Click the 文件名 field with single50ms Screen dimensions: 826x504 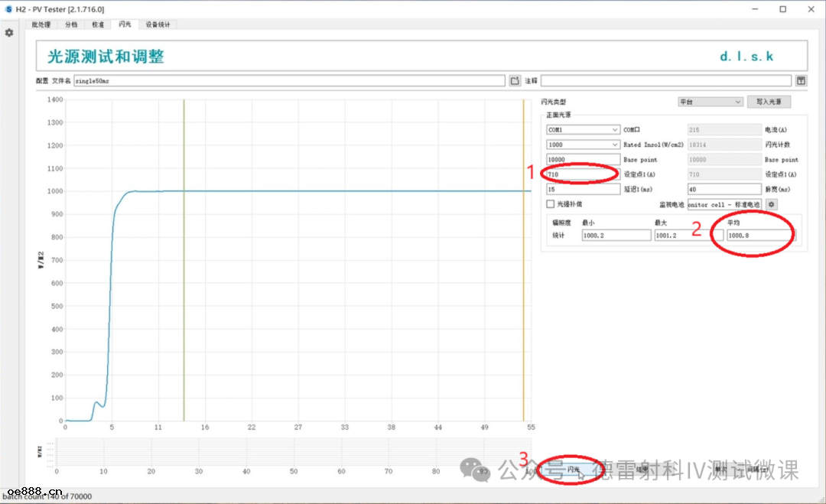[289, 80]
